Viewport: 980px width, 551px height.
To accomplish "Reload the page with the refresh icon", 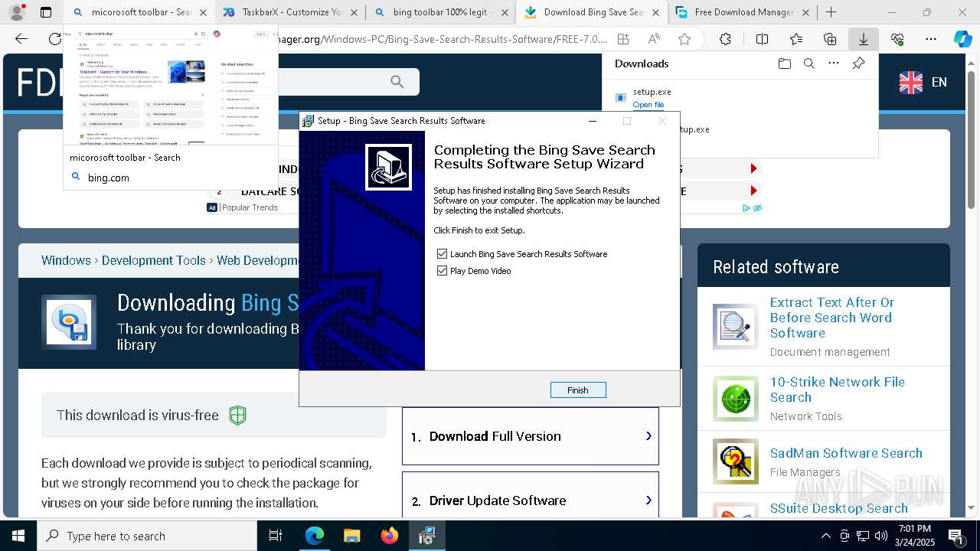I will coord(54,39).
